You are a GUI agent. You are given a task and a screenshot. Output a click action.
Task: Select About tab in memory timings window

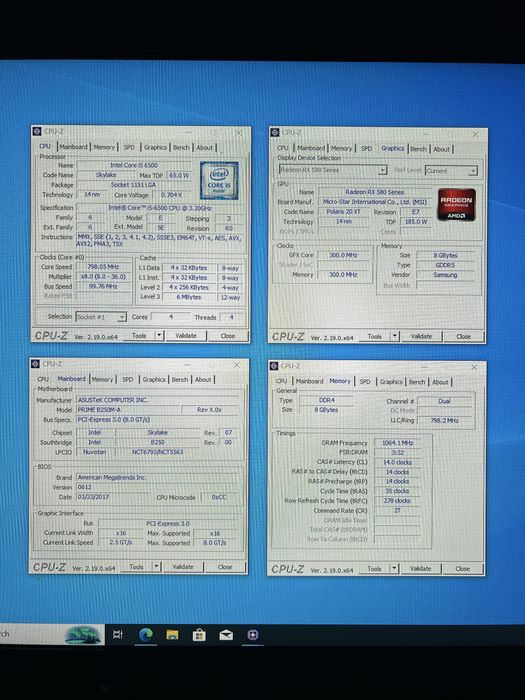[440, 382]
